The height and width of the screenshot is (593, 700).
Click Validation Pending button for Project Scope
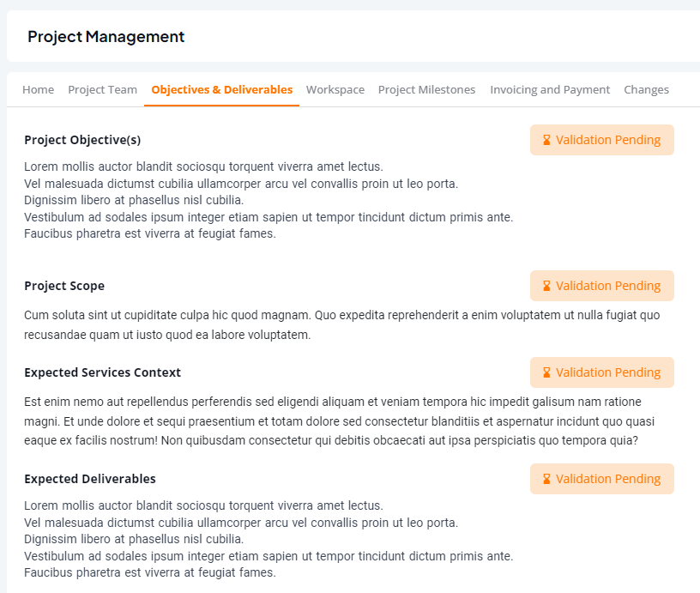click(602, 286)
